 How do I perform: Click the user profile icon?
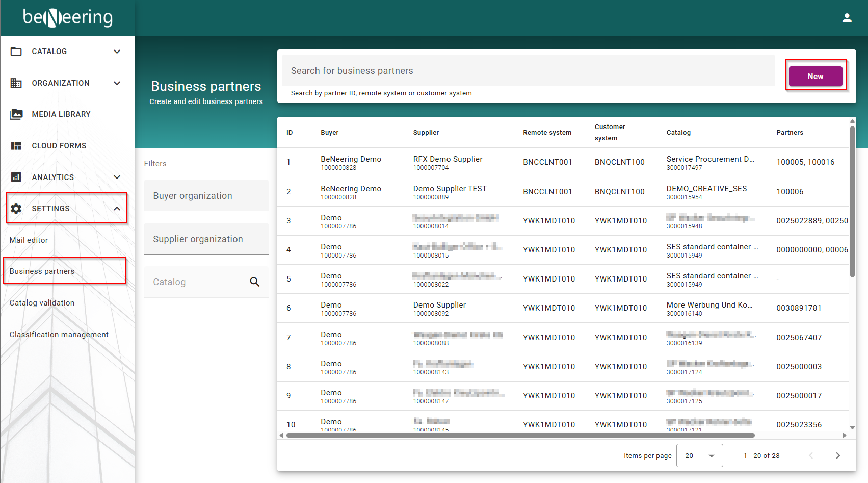point(847,18)
